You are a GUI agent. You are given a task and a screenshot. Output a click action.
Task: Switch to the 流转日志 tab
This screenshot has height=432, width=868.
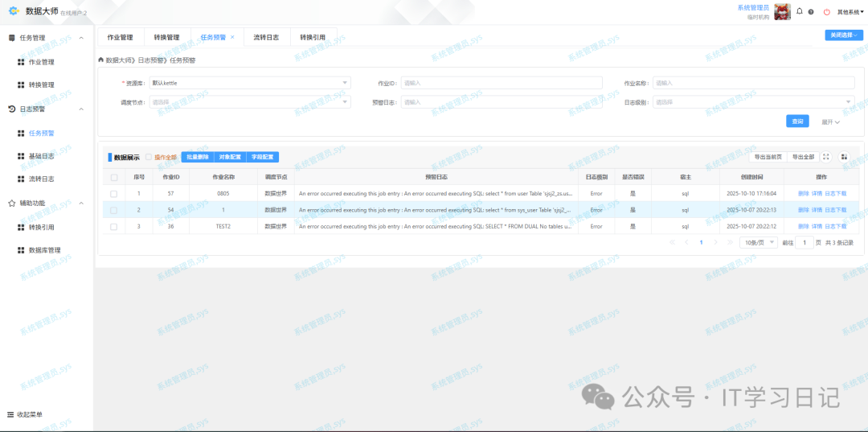(x=266, y=37)
